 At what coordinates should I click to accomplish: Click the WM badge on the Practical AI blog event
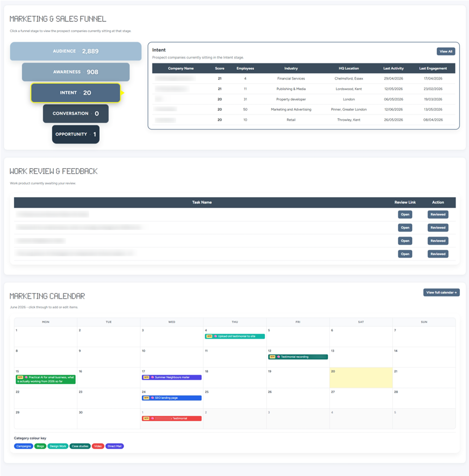click(x=20, y=377)
